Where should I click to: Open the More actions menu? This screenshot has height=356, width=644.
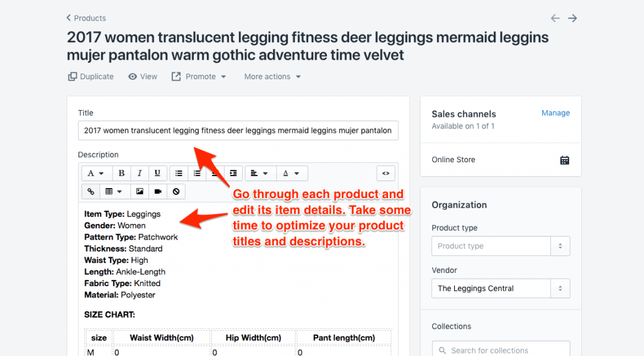click(272, 77)
